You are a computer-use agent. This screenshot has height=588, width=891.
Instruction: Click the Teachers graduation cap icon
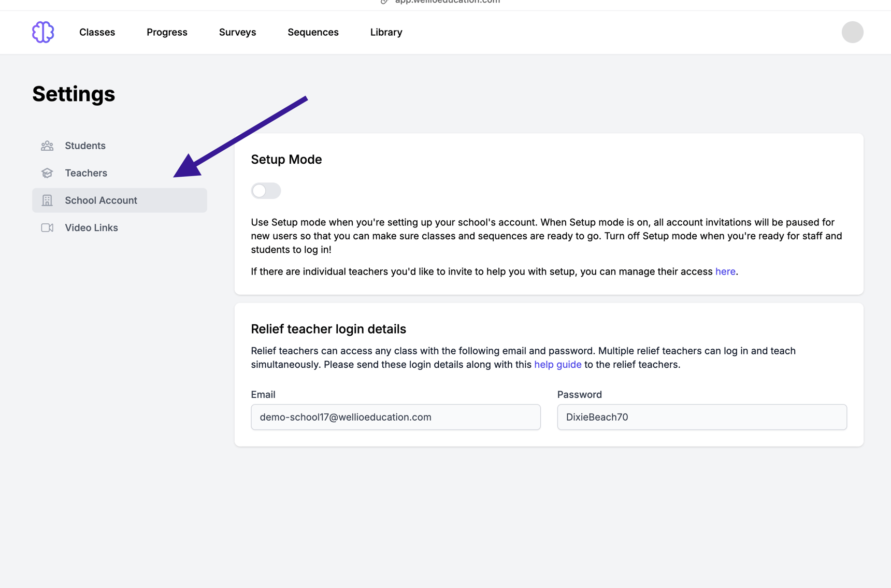tap(47, 173)
